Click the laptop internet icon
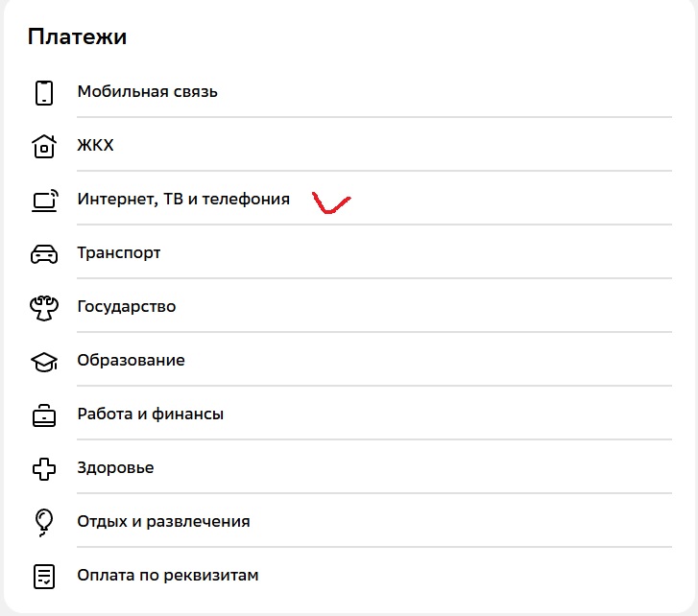 pos(44,200)
